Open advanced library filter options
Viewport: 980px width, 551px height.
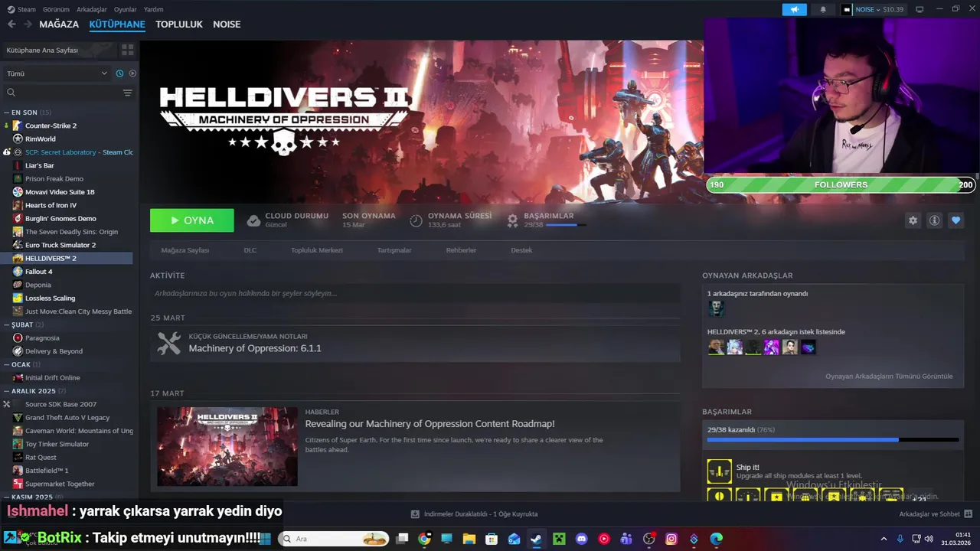127,93
